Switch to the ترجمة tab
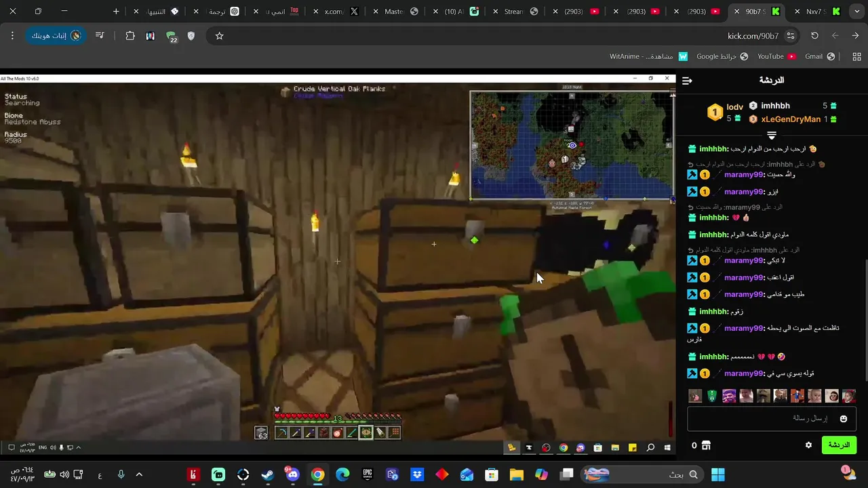Viewport: 868px width, 488px height. [x=217, y=12]
